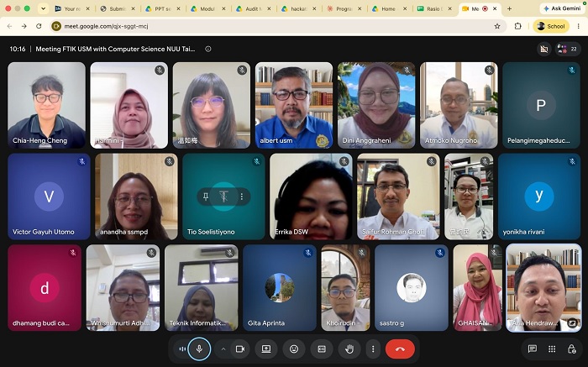Open the more options three-dot menu
The image size is (588, 367).
tap(373, 349)
